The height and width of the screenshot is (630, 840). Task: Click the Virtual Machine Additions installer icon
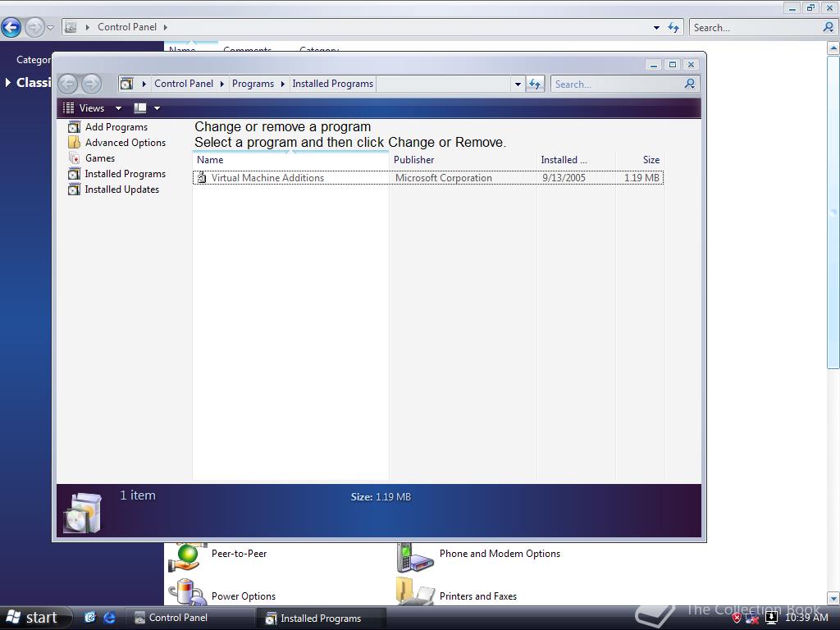[x=202, y=177]
